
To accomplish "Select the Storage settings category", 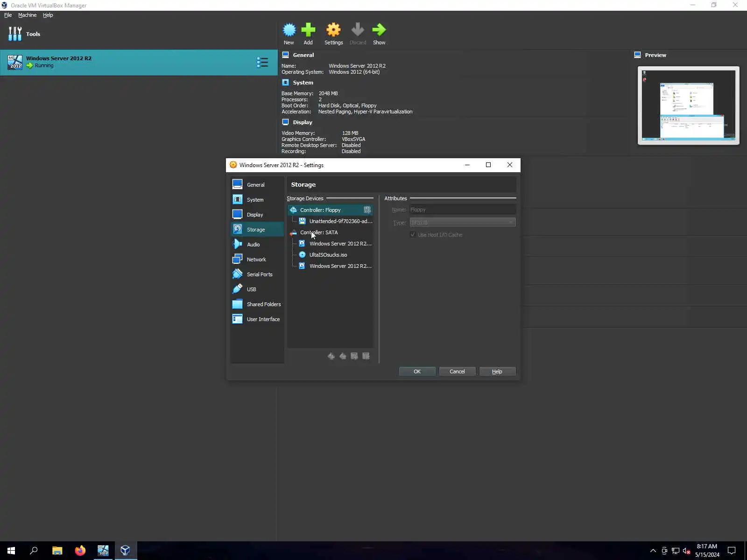I will click(x=257, y=230).
